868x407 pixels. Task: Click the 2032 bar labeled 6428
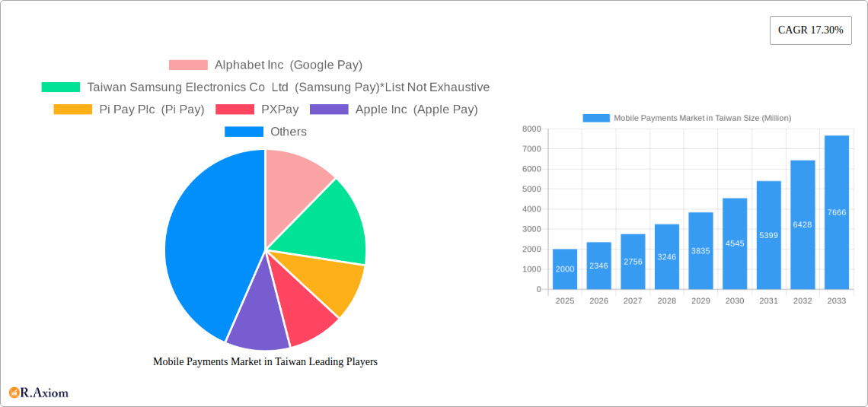click(803, 225)
